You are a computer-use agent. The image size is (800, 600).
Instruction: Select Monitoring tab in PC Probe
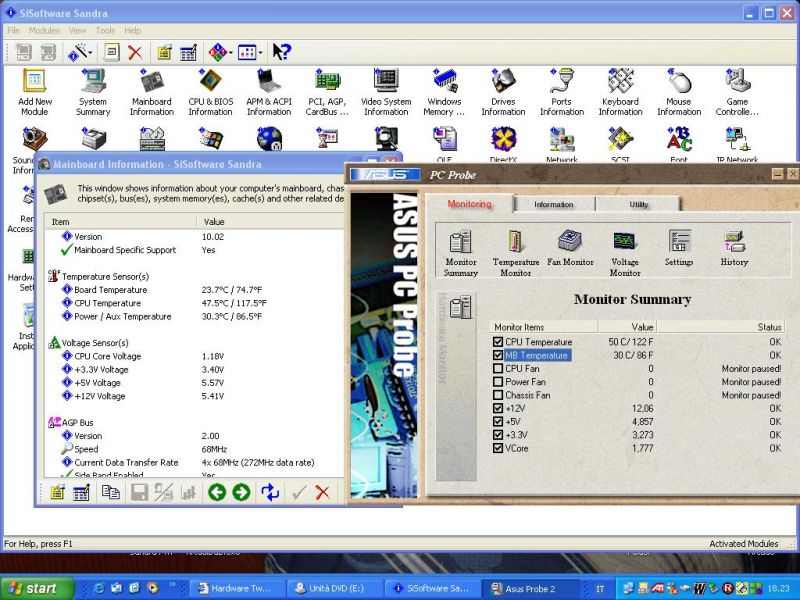pos(469,204)
